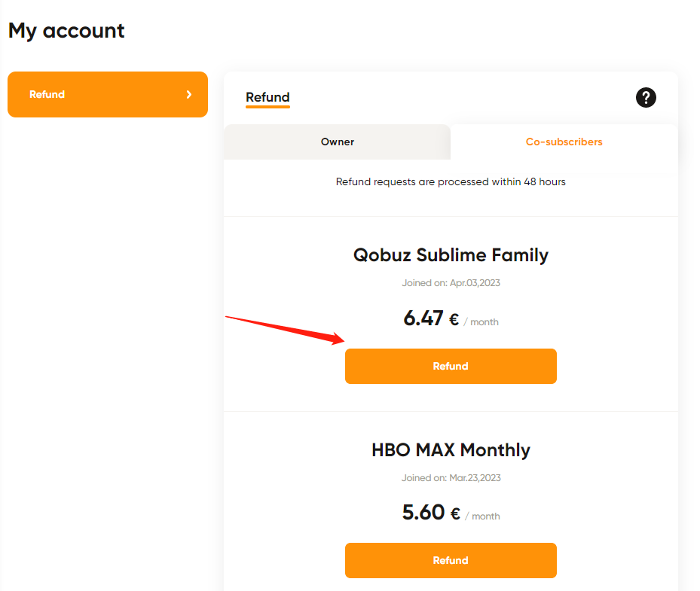Click the chevron arrow in sidebar Refund
This screenshot has width=700, height=591.
189,95
